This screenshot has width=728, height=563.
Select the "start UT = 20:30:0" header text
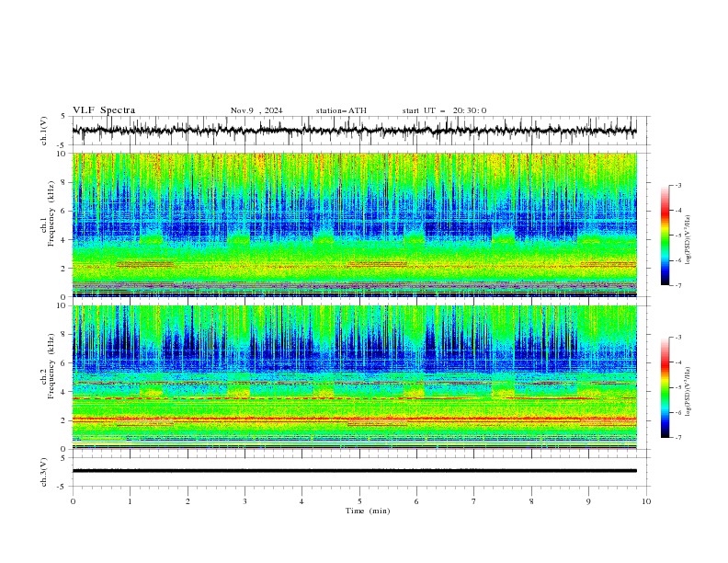click(444, 110)
